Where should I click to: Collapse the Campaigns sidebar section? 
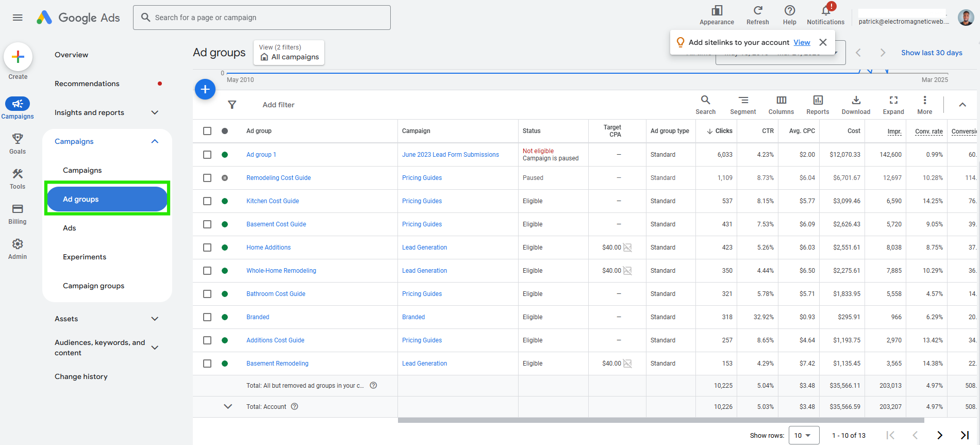155,141
